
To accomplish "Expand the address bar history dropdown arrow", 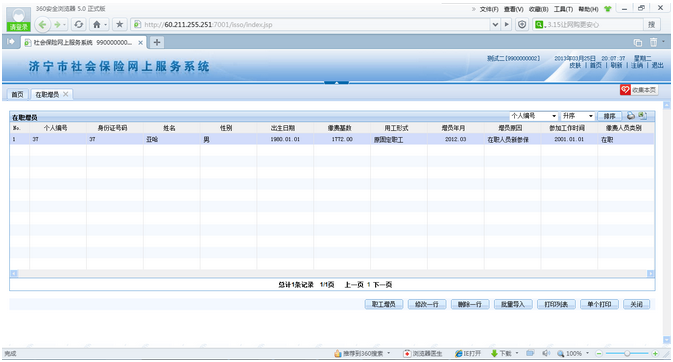I will [x=495, y=24].
